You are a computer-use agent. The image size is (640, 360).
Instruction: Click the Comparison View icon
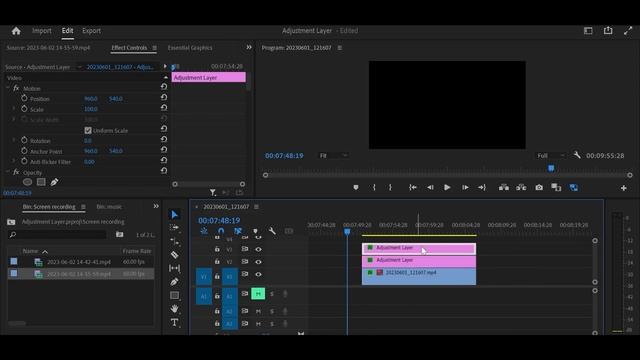556,187
